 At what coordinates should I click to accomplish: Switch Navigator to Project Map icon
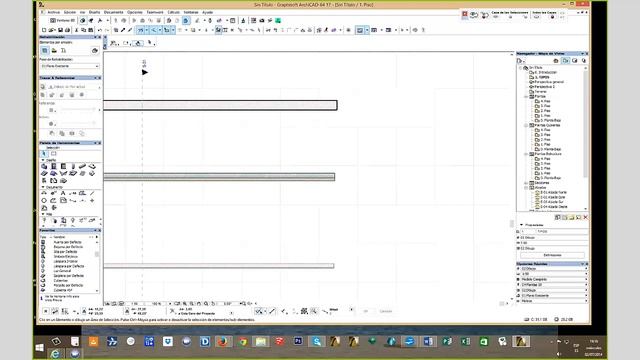coord(556,61)
